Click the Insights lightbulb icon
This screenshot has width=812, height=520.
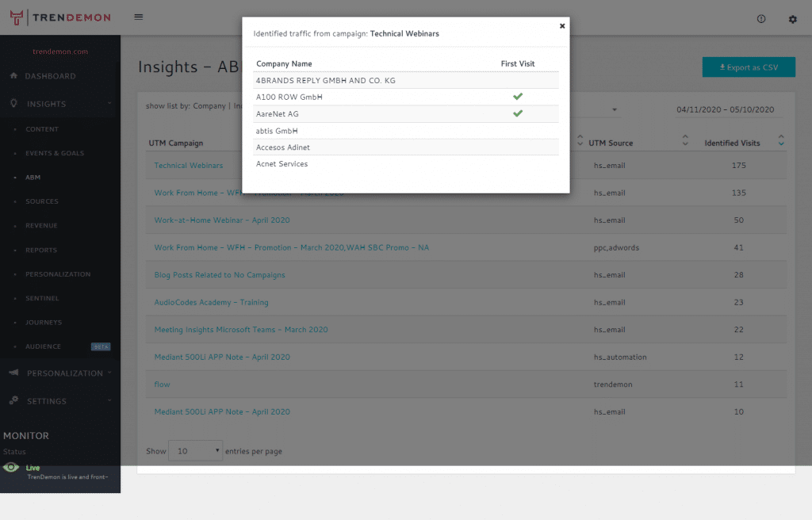14,103
